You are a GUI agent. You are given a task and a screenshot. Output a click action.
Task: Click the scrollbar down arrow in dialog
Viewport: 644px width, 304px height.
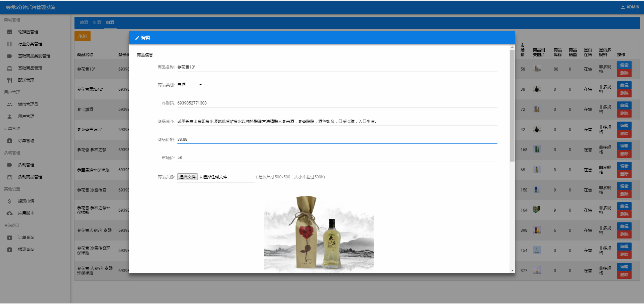pyautogui.click(x=512, y=270)
